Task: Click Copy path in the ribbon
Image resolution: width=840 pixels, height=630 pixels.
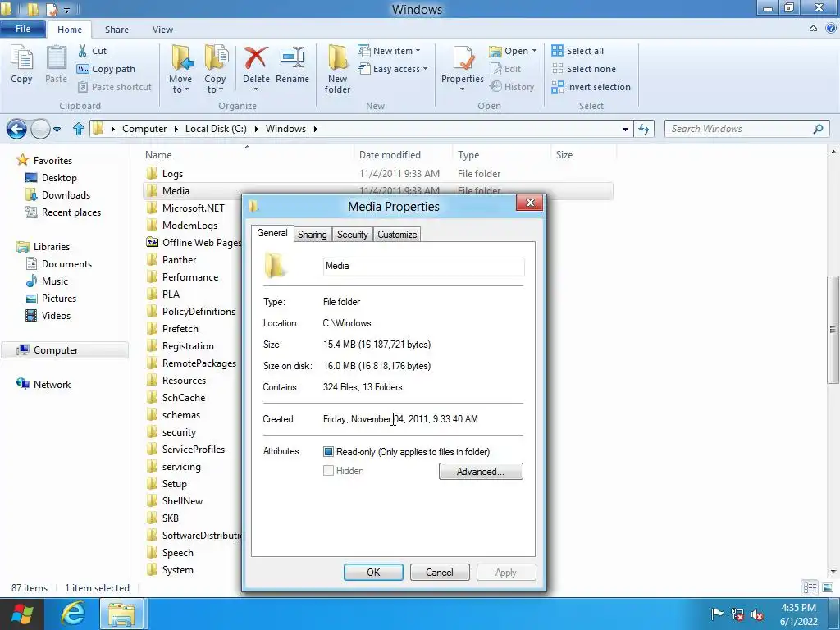Action: coord(106,69)
